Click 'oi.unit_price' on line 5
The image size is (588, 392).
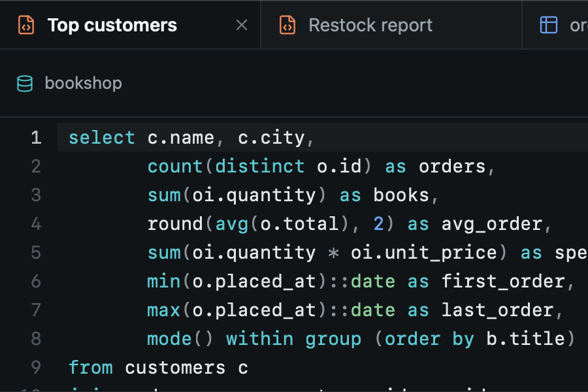tap(424, 252)
